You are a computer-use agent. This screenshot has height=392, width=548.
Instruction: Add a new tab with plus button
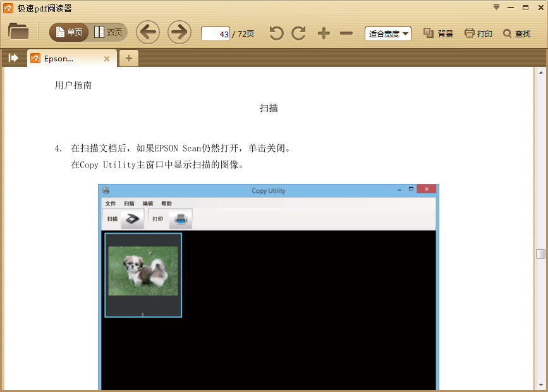pyautogui.click(x=128, y=58)
